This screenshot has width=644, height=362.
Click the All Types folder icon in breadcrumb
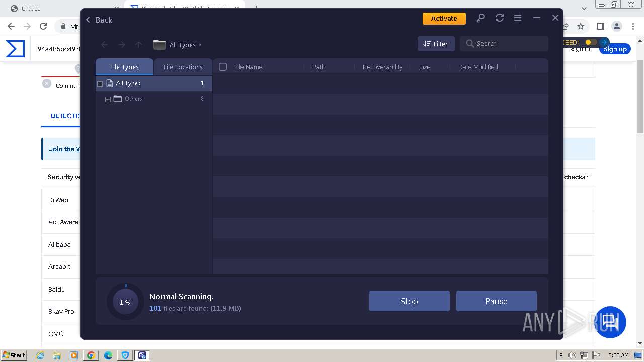(159, 45)
